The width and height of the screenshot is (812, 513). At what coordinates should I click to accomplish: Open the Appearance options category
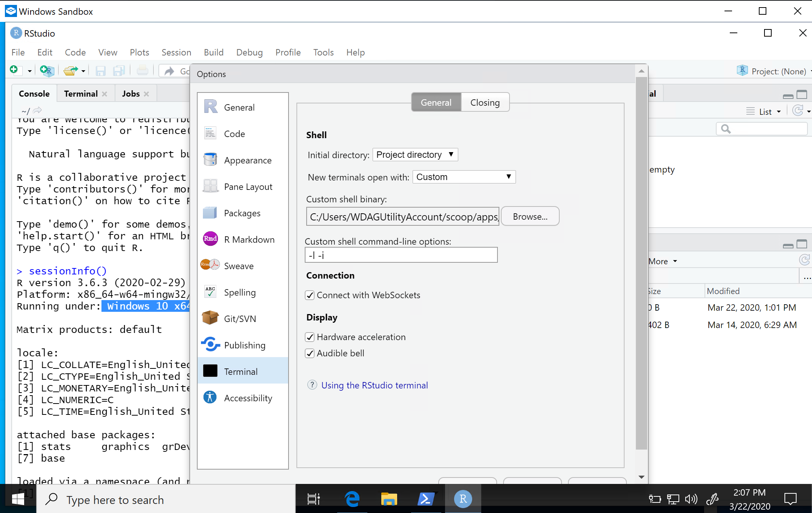pos(247,160)
